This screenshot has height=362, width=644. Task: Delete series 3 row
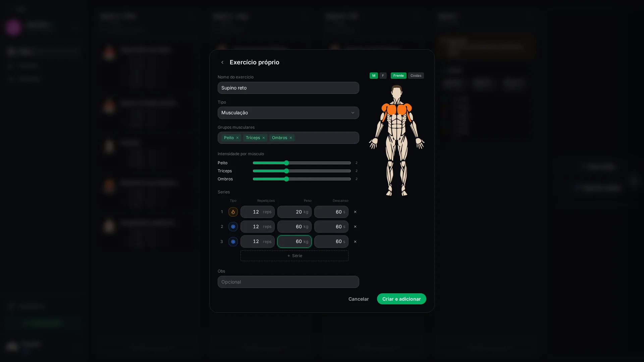pos(355,242)
